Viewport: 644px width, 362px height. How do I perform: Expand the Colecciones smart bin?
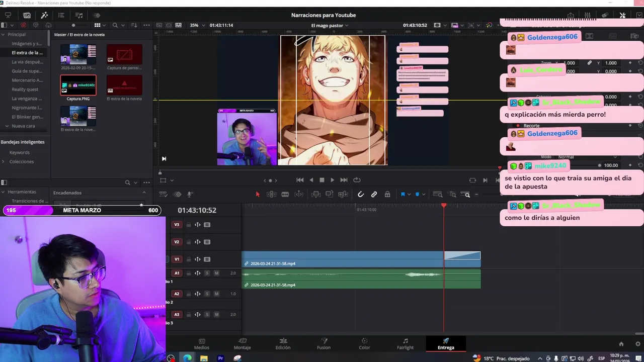4,161
